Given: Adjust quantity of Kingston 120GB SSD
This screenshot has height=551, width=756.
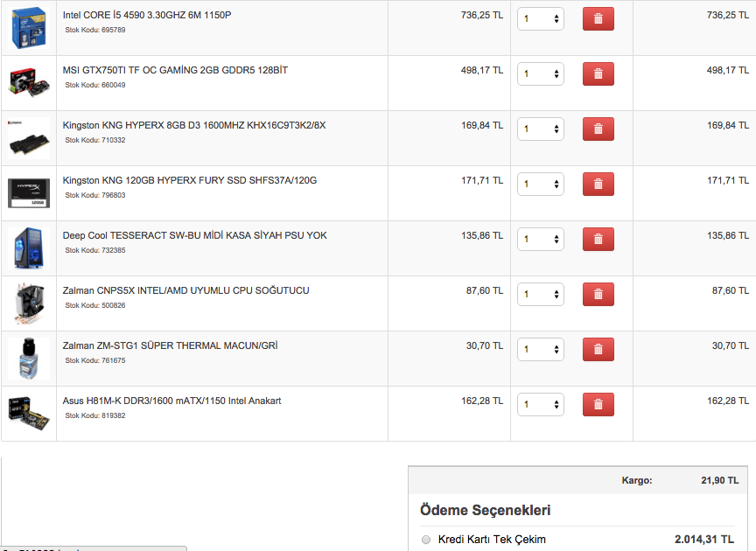Looking at the screenshot, I should click(541, 184).
